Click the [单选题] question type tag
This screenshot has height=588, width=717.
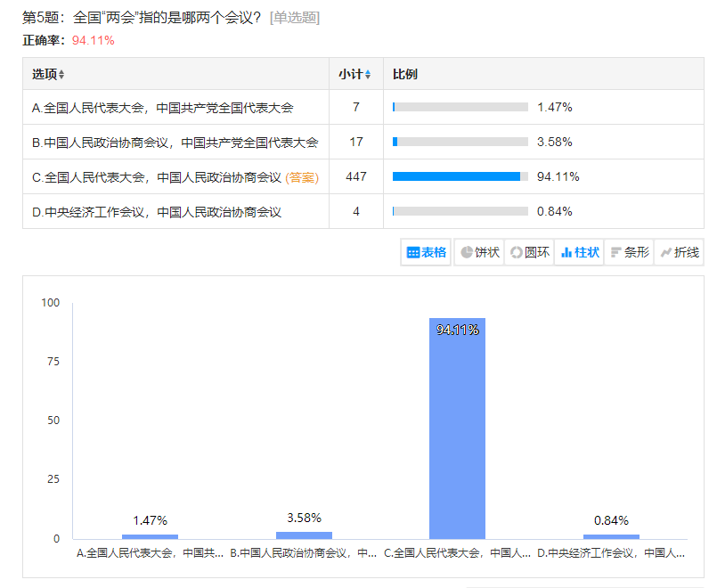coord(294,18)
